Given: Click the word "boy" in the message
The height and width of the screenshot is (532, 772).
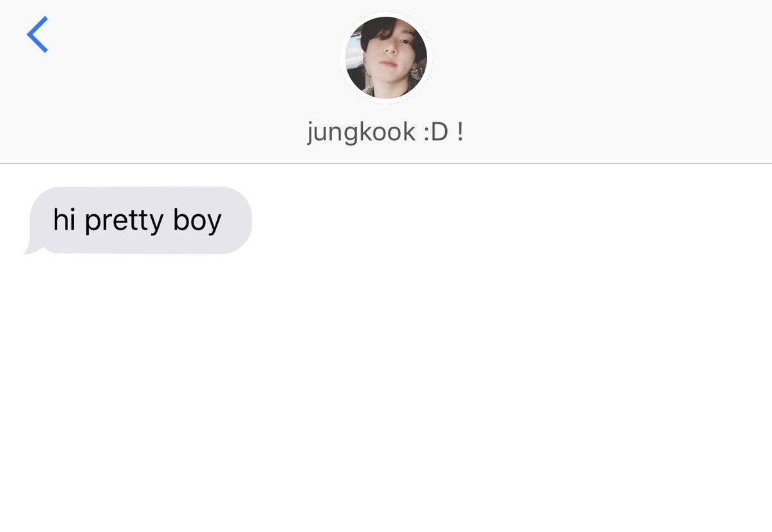Looking at the screenshot, I should click(197, 222).
